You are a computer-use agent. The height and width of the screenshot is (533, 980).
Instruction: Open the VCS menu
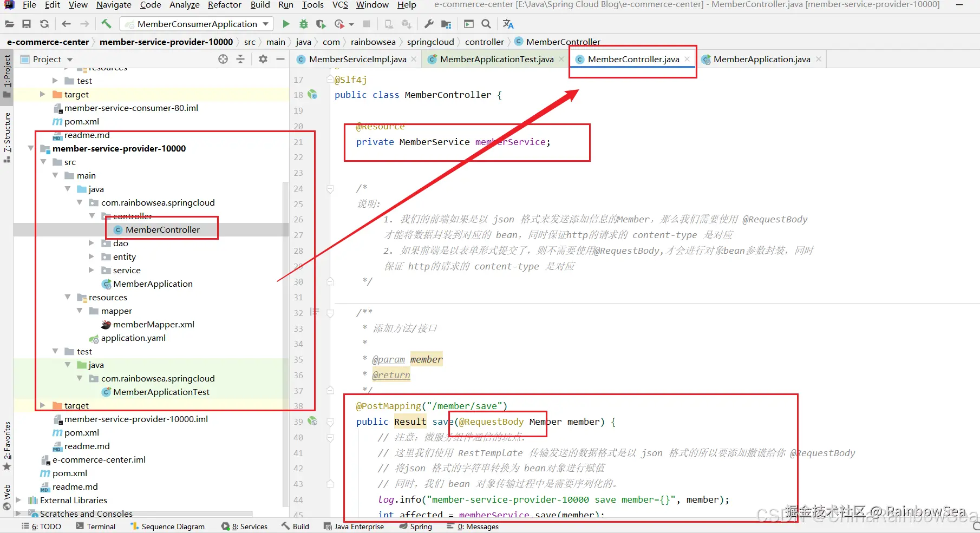340,5
